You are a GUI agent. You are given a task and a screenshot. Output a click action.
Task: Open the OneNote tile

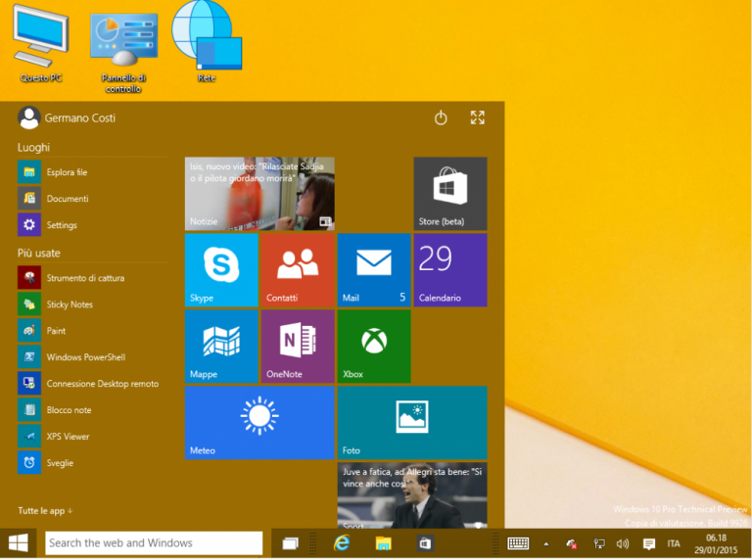(298, 347)
